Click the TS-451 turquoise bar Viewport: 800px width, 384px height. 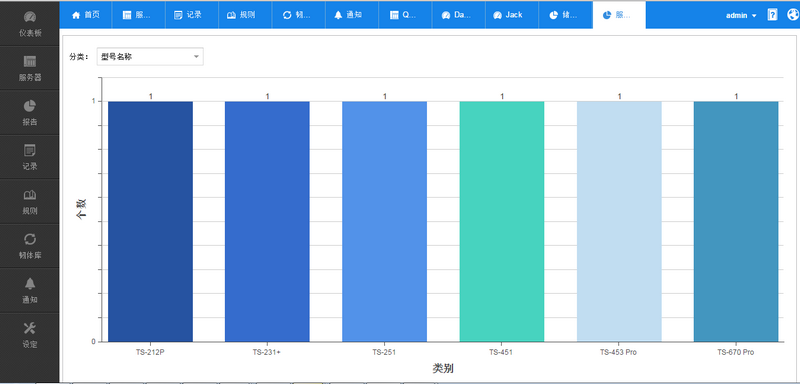point(502,221)
